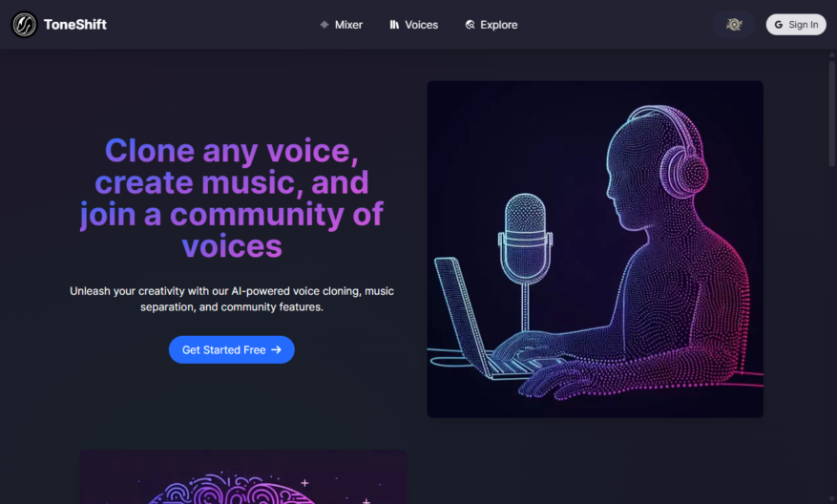Click the ToneShift brand name text

75,25
